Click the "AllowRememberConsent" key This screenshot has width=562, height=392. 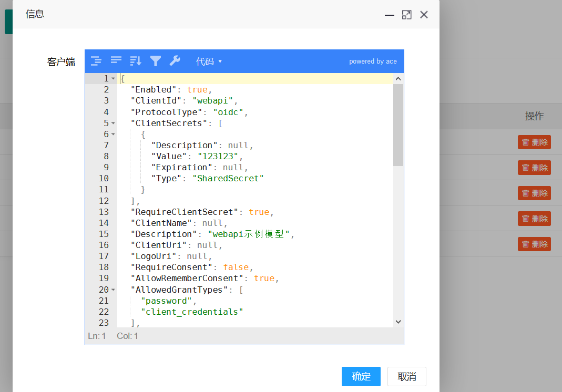click(187, 278)
